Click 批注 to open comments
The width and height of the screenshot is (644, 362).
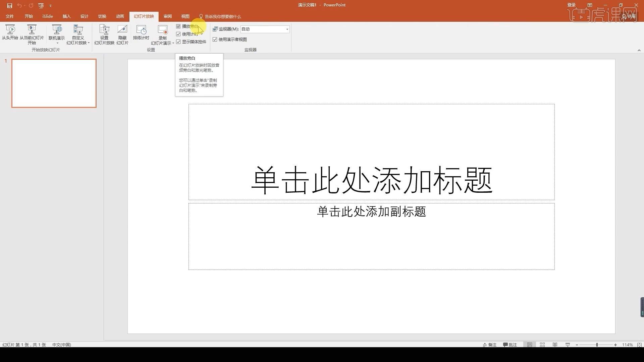click(510, 345)
